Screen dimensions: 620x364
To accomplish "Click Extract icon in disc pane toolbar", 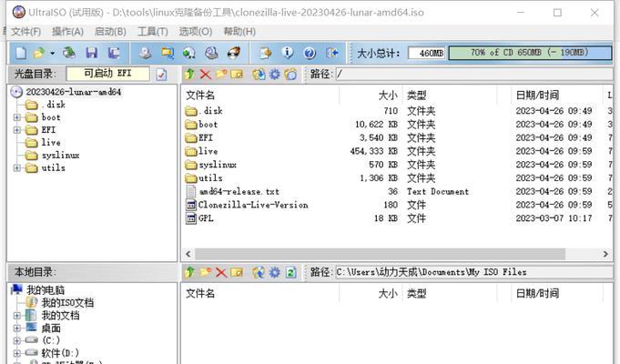I will coord(259,74).
